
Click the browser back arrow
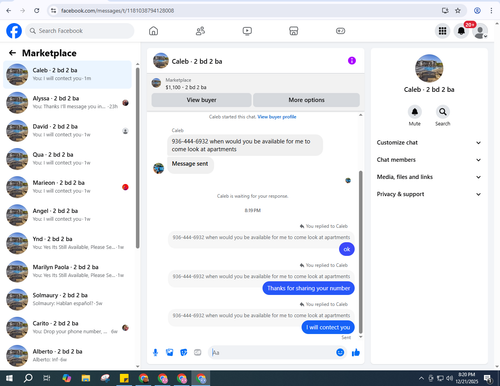[9, 11]
